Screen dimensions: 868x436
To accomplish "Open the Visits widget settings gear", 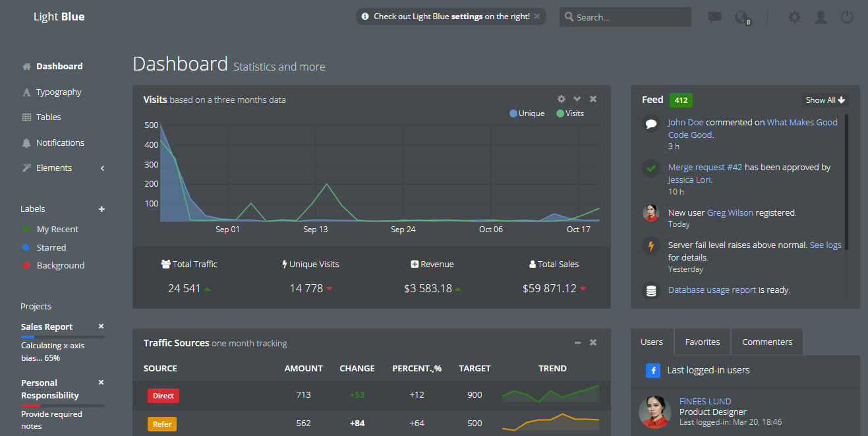I will pos(561,98).
